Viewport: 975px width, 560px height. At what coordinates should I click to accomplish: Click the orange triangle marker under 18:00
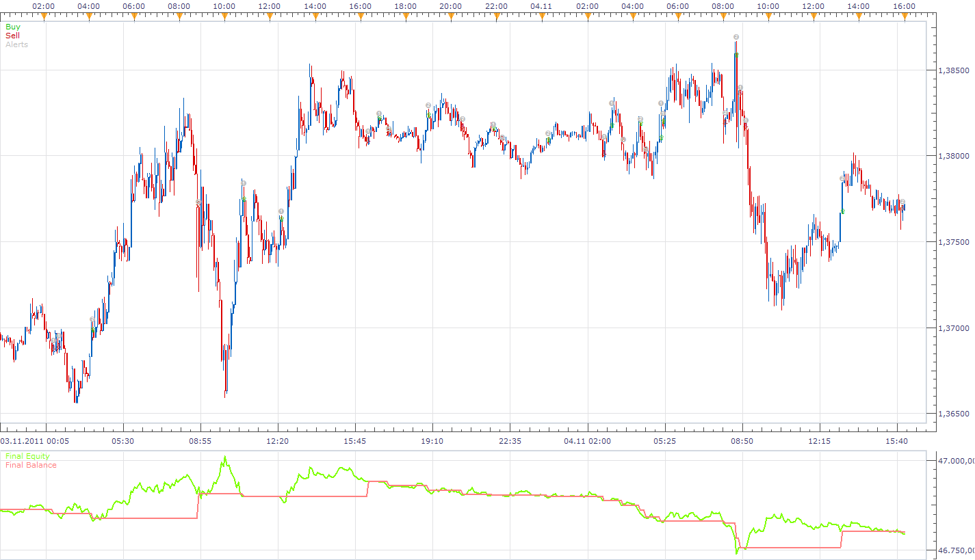tap(406, 16)
